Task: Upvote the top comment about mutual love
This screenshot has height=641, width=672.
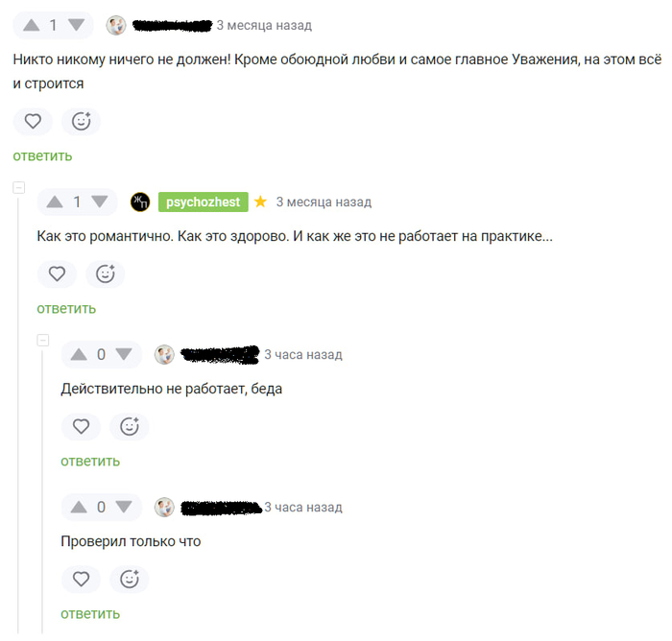Action: [x=32, y=25]
